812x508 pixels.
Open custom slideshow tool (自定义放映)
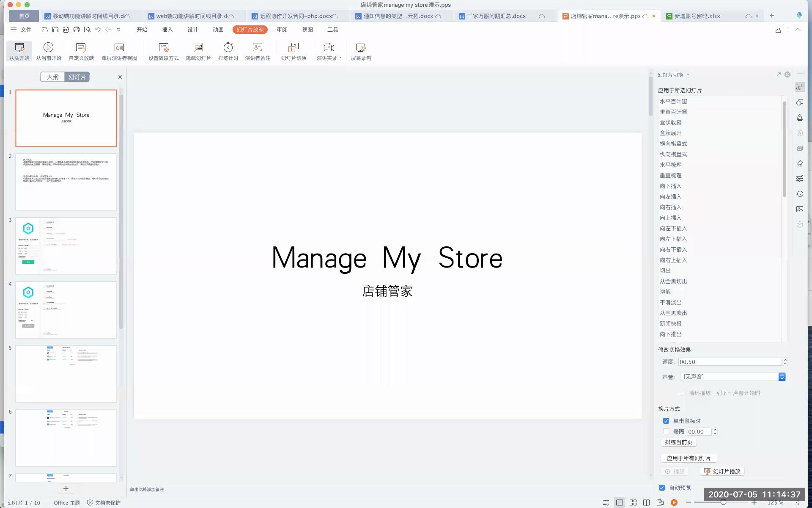pos(80,51)
